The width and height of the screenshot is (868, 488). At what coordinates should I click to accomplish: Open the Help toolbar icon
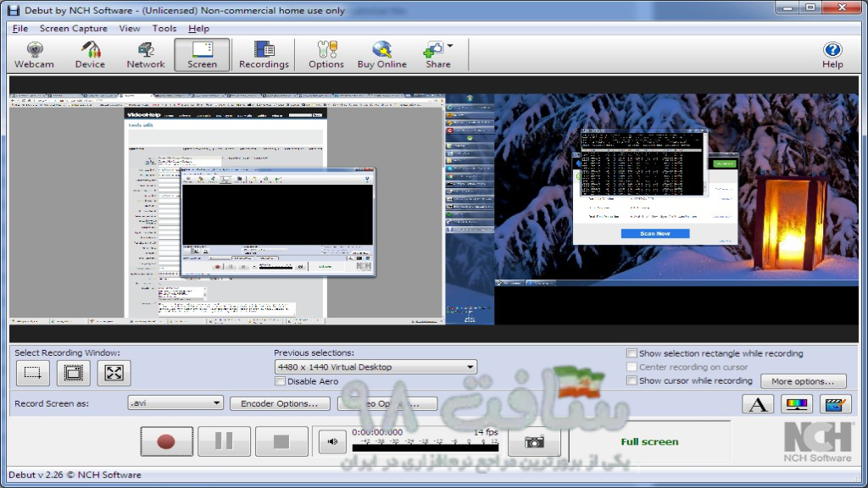[832, 55]
